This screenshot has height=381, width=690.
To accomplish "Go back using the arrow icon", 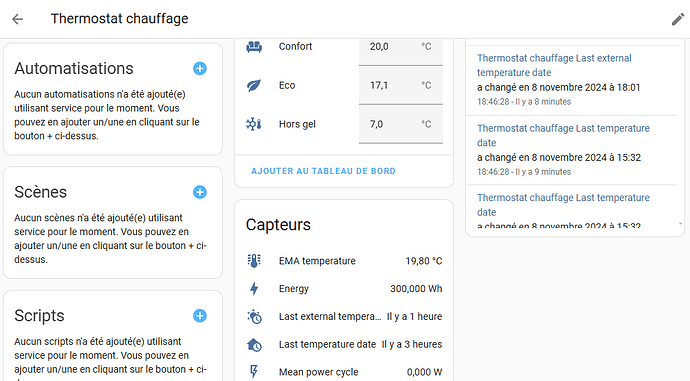I will pos(18,19).
